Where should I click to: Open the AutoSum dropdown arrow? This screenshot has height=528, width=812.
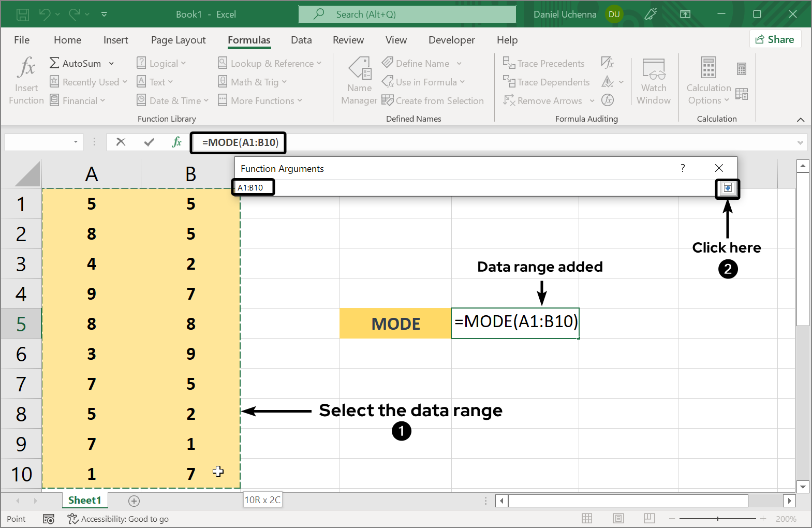tap(111, 64)
